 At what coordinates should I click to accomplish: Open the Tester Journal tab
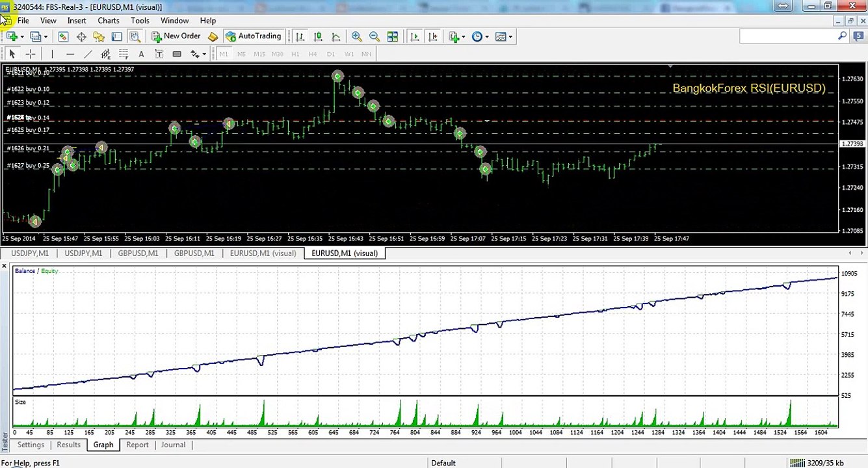173,445
